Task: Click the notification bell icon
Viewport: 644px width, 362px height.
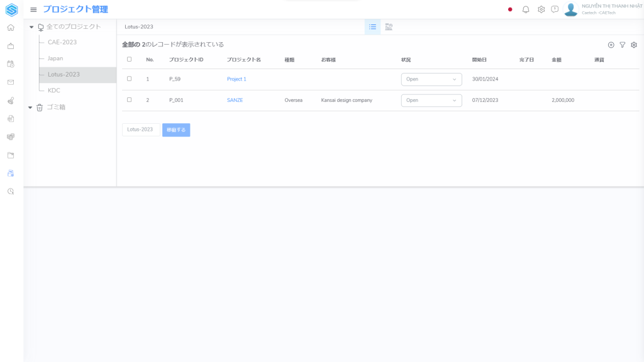Action: [526, 9]
